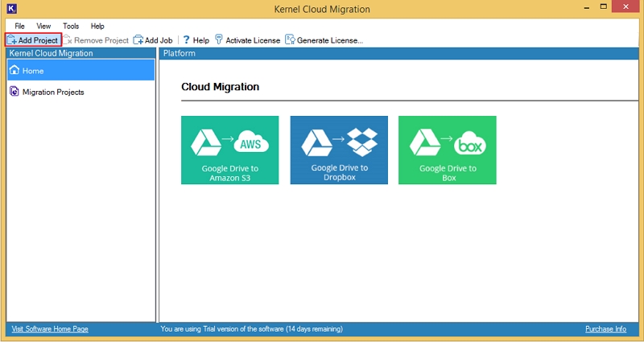644x342 pixels.
Task: Choose Google Drive to Amazon S3 tile
Action: (230, 150)
